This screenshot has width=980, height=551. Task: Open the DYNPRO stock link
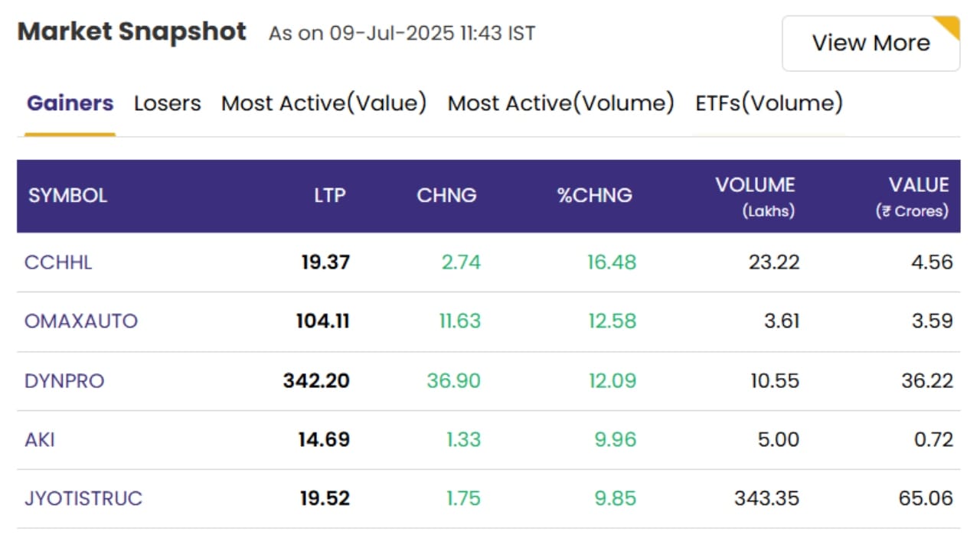[x=64, y=380]
